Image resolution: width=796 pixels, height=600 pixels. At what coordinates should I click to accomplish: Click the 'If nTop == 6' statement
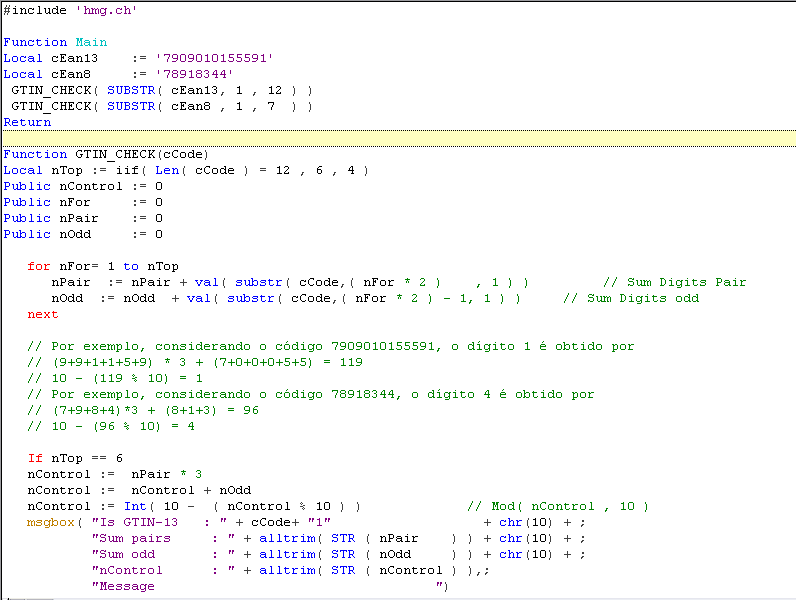(x=75, y=458)
